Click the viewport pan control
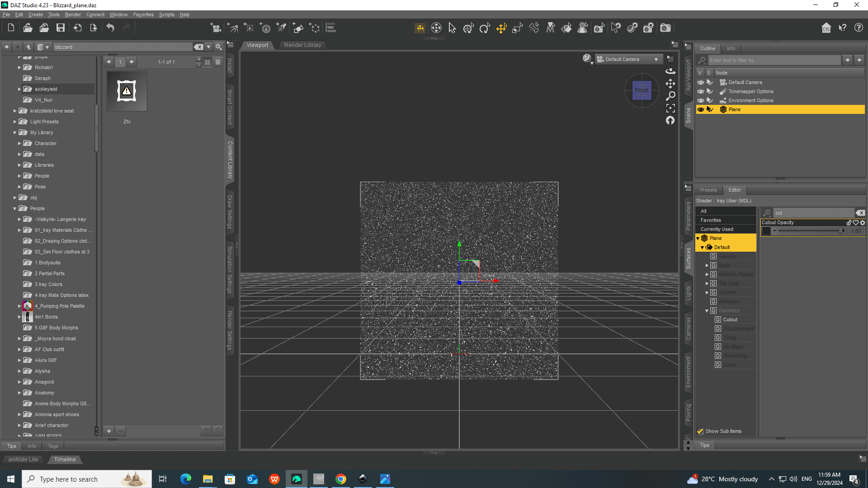 pyautogui.click(x=670, y=84)
